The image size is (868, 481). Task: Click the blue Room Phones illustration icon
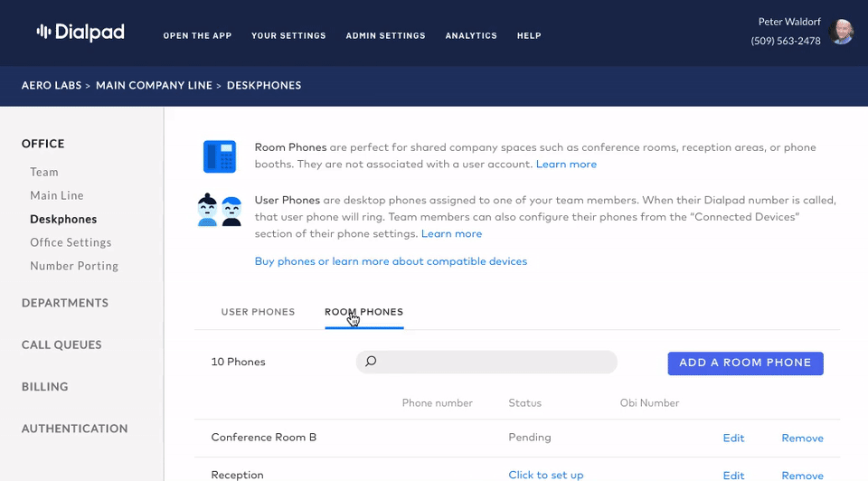pyautogui.click(x=220, y=156)
